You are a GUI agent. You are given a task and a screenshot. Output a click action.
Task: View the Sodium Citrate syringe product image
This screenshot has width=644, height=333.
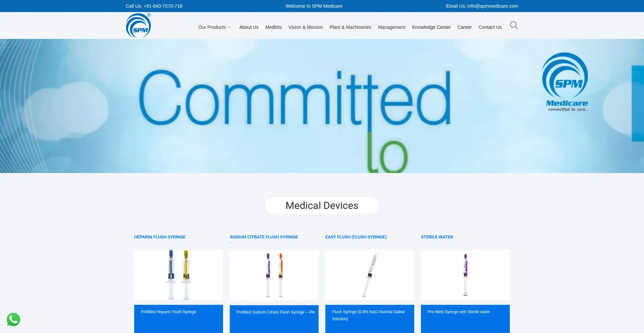274,275
